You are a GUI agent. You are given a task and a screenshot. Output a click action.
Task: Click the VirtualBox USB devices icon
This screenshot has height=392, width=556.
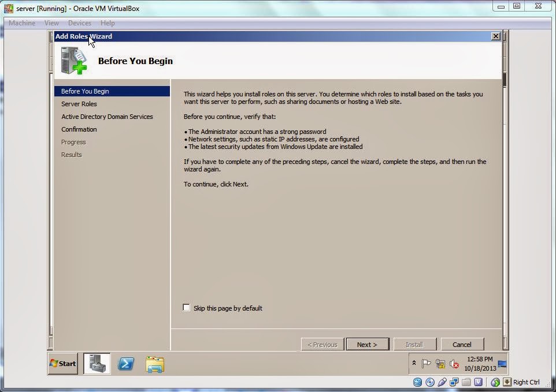click(442, 382)
